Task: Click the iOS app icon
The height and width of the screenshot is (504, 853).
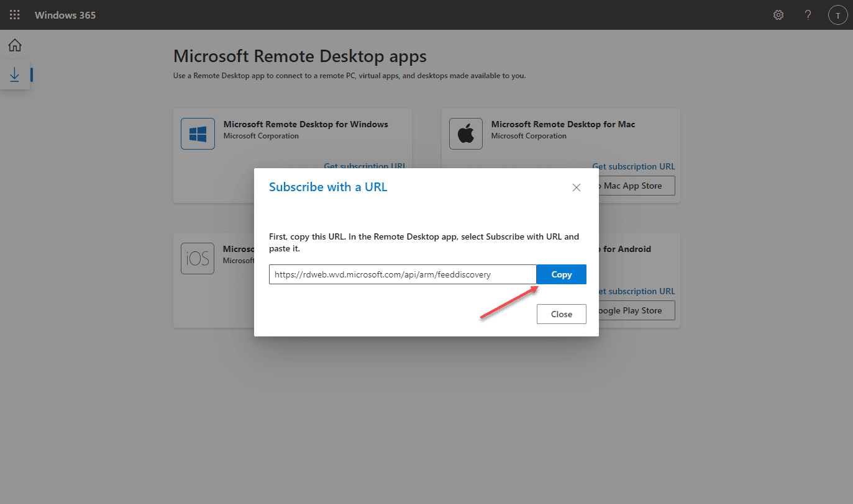Action: [198, 258]
